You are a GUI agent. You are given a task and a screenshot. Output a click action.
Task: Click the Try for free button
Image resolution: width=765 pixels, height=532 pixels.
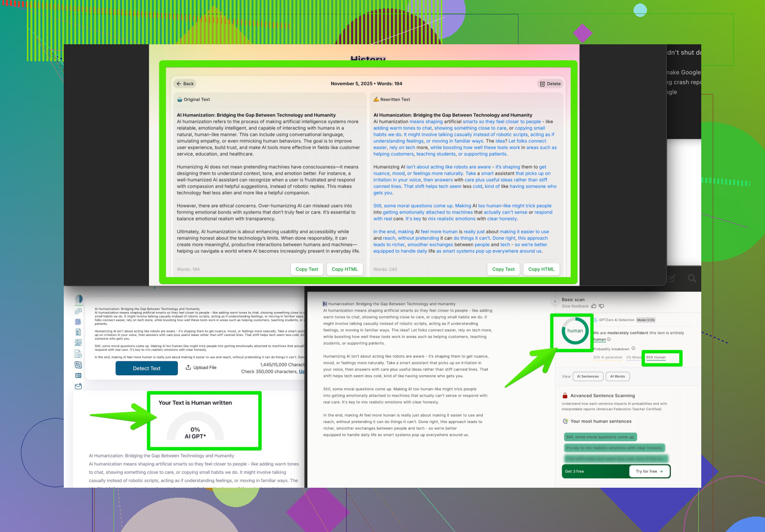click(649, 471)
